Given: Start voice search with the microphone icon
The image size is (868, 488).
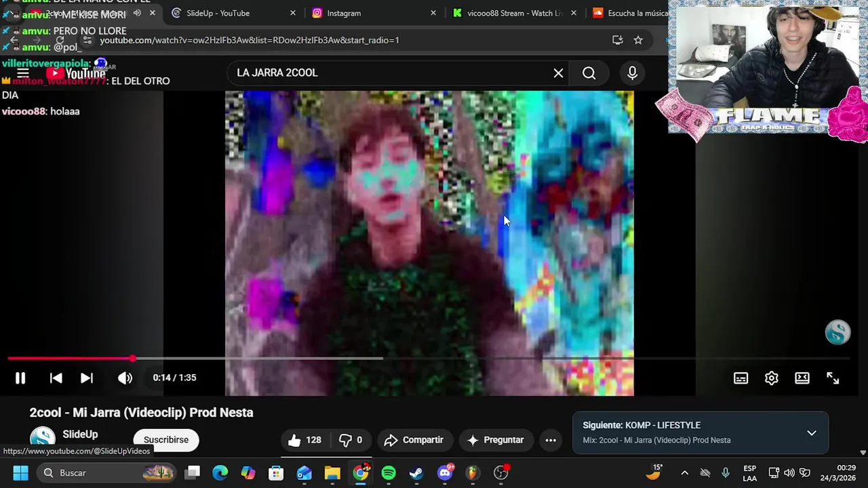Looking at the screenshot, I should [632, 73].
